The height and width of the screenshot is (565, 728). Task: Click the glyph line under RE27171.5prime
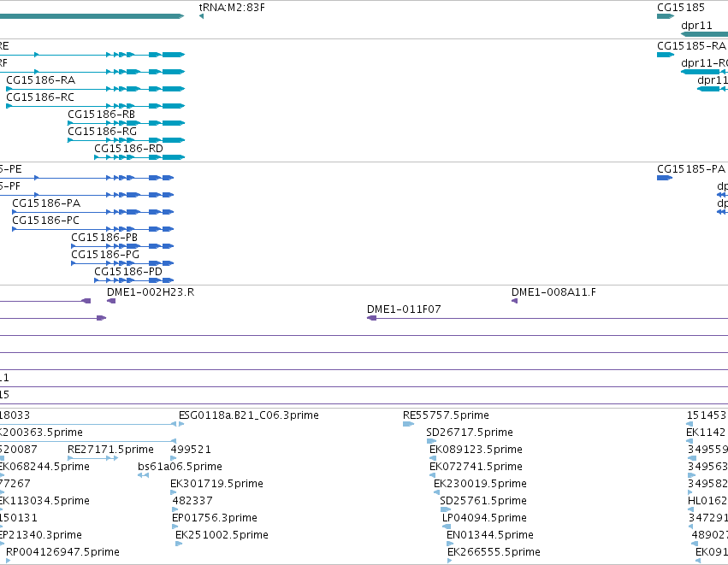[93, 458]
